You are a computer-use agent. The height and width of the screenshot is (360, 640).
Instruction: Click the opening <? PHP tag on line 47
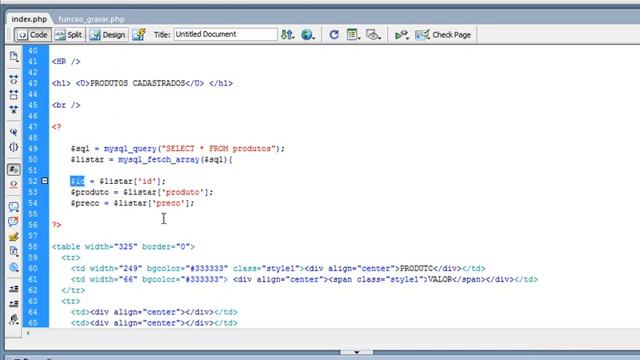pos(56,127)
